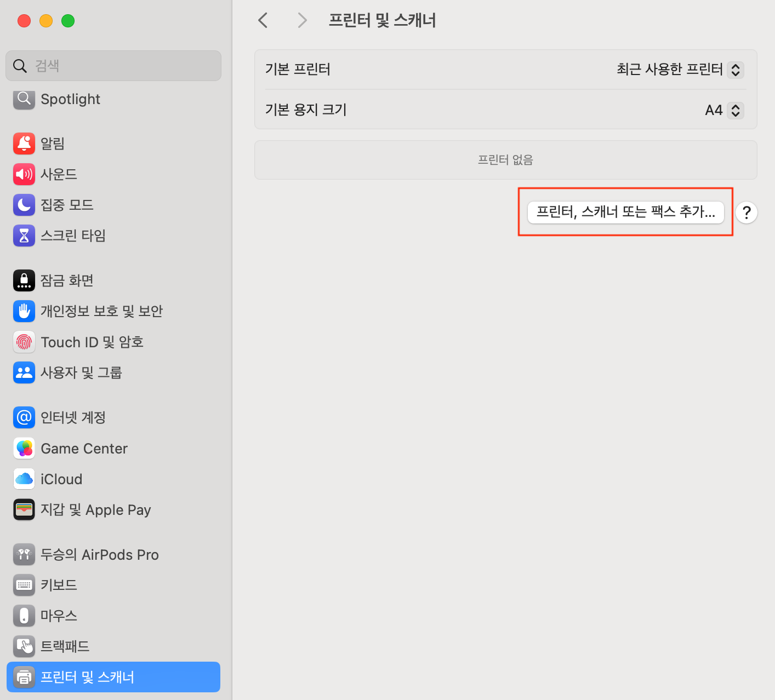Click the 프린터 및 스캐너 printer icon
This screenshot has height=700, width=775.
pyautogui.click(x=24, y=677)
